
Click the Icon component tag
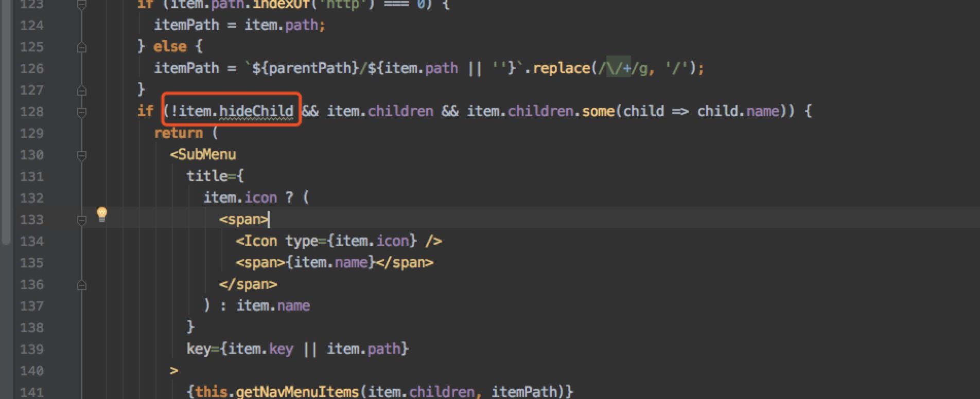[260, 241]
